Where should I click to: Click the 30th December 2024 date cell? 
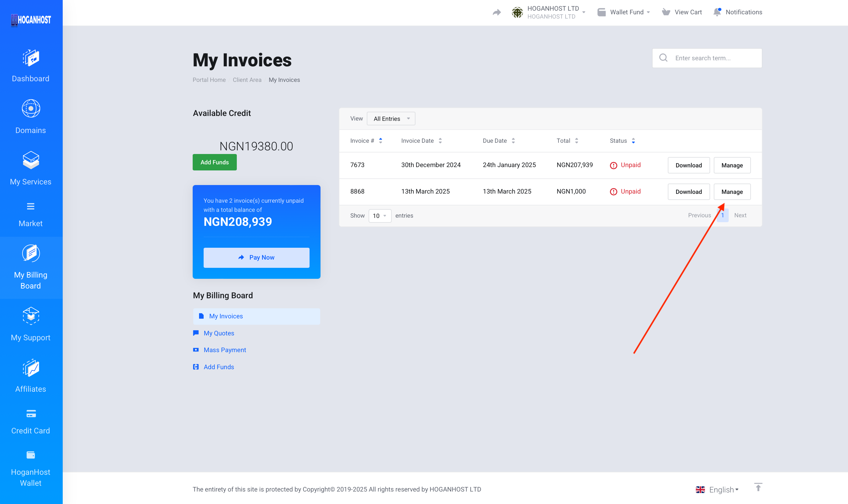click(x=431, y=165)
